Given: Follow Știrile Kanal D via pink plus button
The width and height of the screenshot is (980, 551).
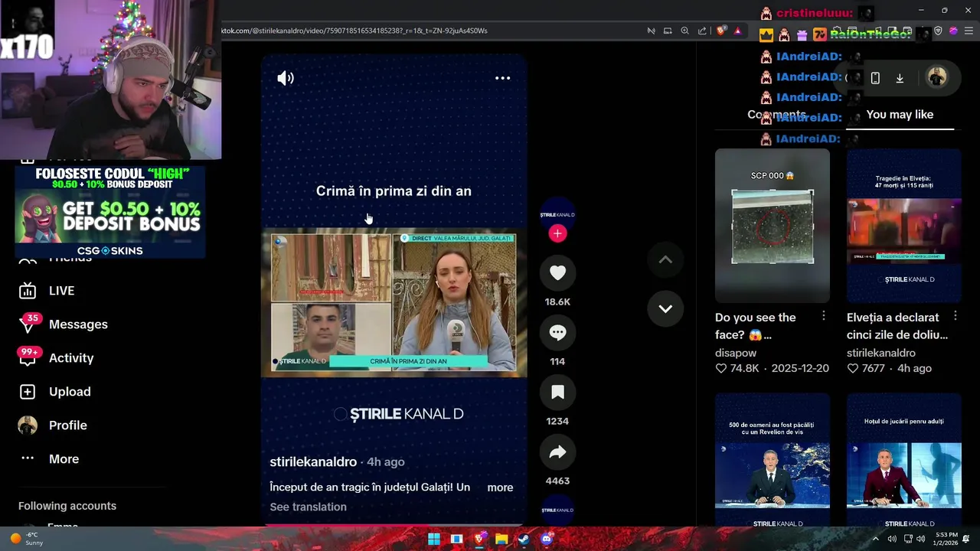Looking at the screenshot, I should click(557, 233).
